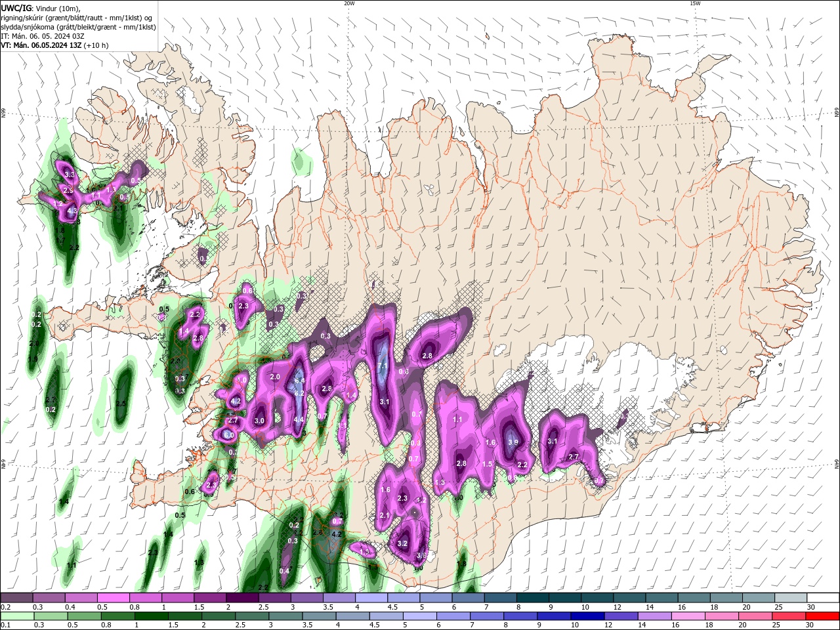Click the '20W' longitude label

click(349, 3)
